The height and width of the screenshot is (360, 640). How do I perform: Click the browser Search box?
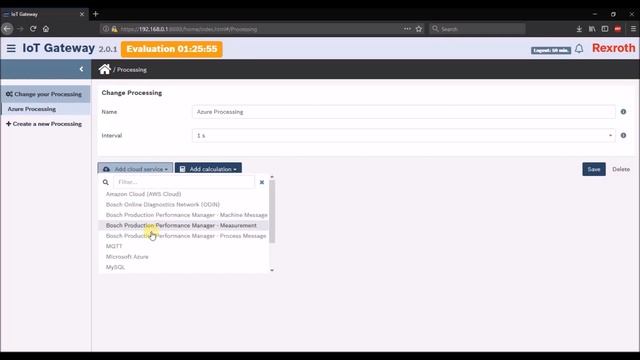click(477, 29)
